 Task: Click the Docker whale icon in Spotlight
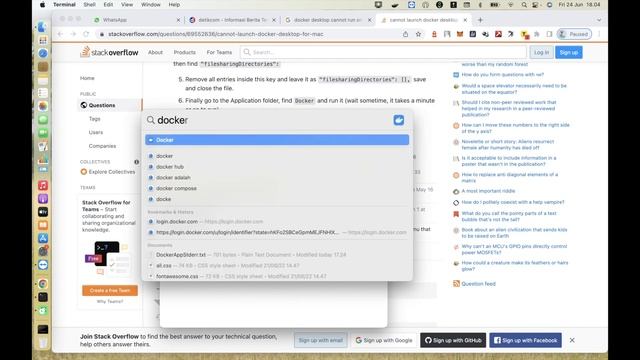(399, 120)
